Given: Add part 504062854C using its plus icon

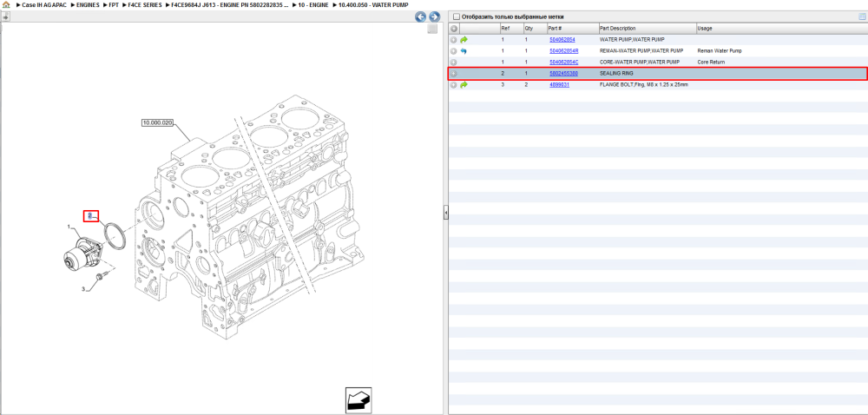Looking at the screenshot, I should 454,63.
